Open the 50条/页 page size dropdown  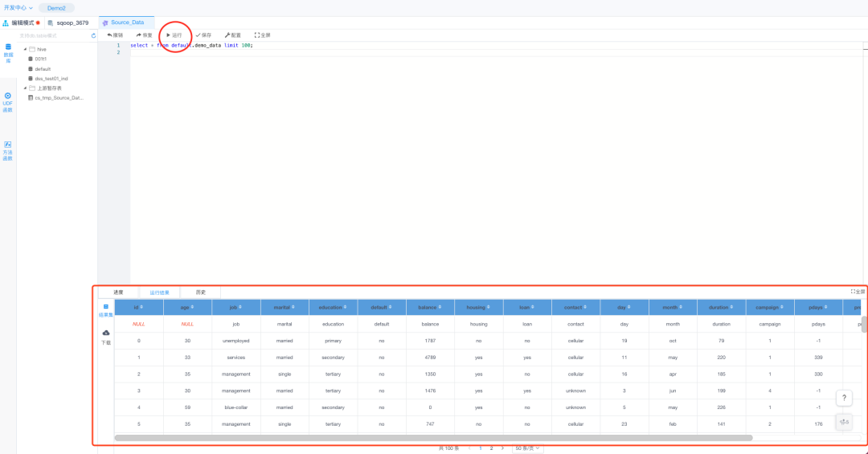[x=527, y=448]
